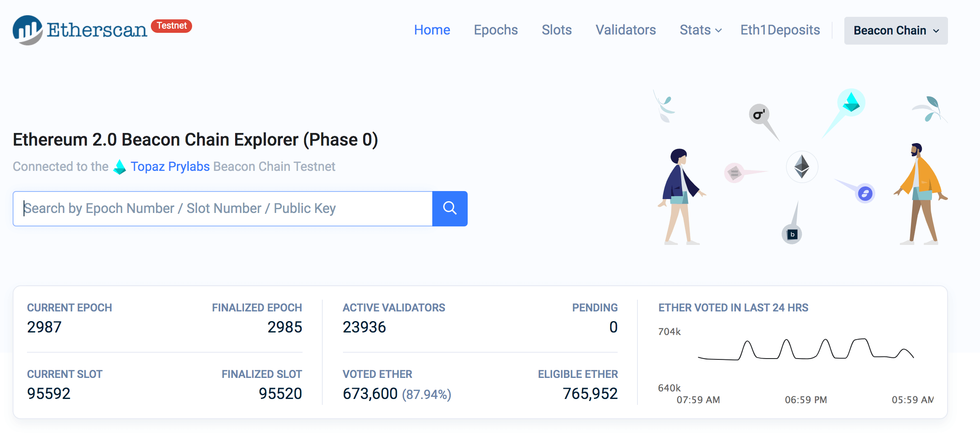Open the Epochs page
Viewport: 980px width, 436px height.
pos(495,30)
